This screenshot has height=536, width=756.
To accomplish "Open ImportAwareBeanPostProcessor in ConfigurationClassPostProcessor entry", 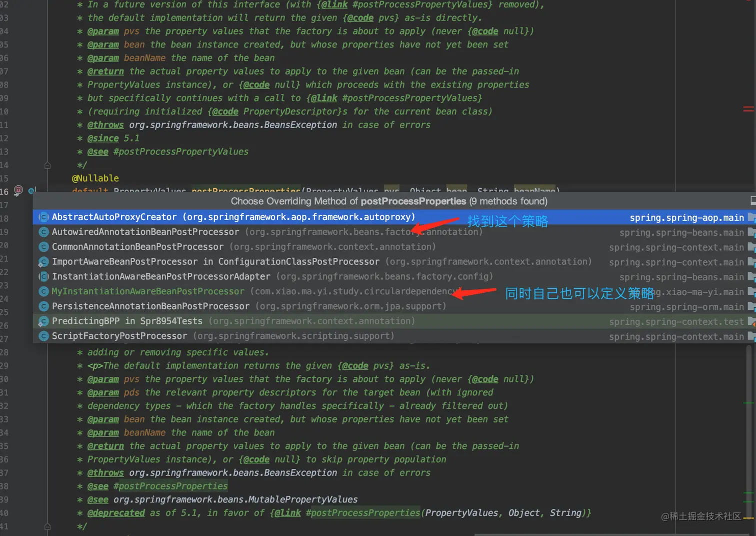I will coord(394,262).
